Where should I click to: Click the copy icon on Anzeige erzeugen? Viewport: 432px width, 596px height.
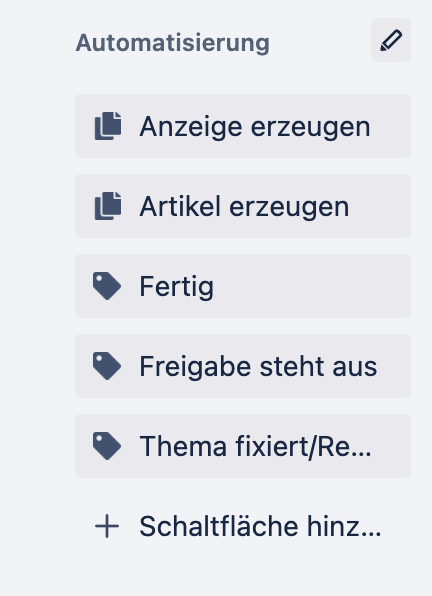tap(108, 126)
